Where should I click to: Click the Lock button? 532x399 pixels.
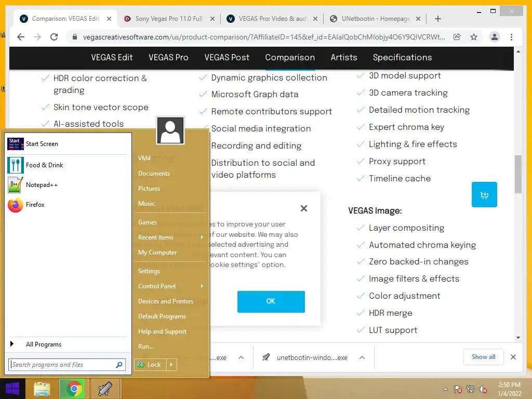(151, 365)
